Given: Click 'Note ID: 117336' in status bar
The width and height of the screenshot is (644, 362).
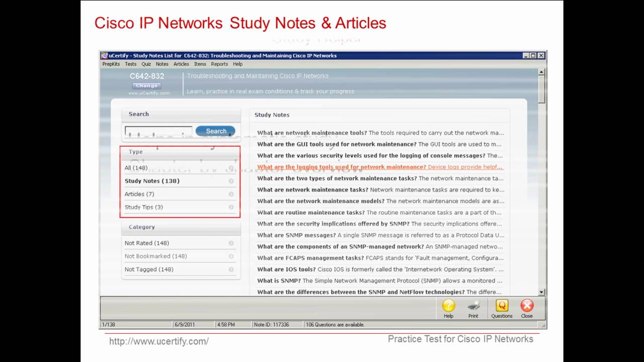Looking at the screenshot, I should pyautogui.click(x=272, y=325).
